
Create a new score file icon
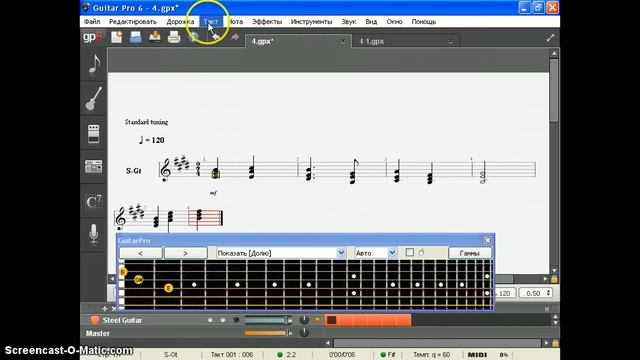[116, 37]
